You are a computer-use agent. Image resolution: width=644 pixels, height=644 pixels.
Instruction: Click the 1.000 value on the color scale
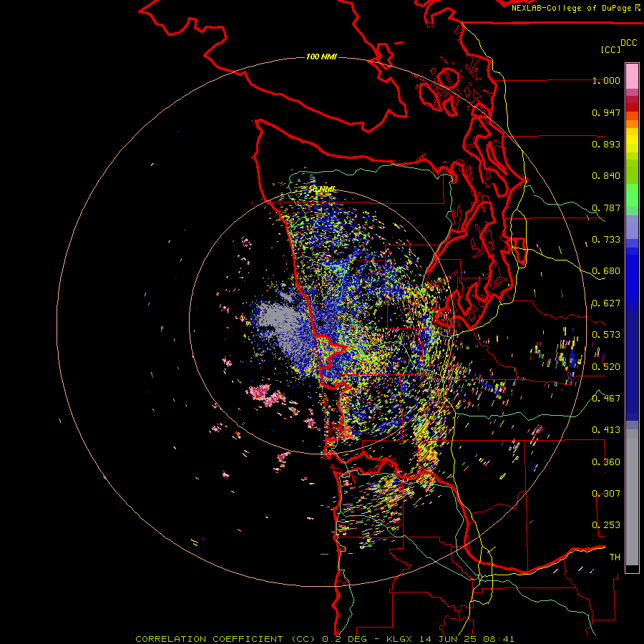606,80
